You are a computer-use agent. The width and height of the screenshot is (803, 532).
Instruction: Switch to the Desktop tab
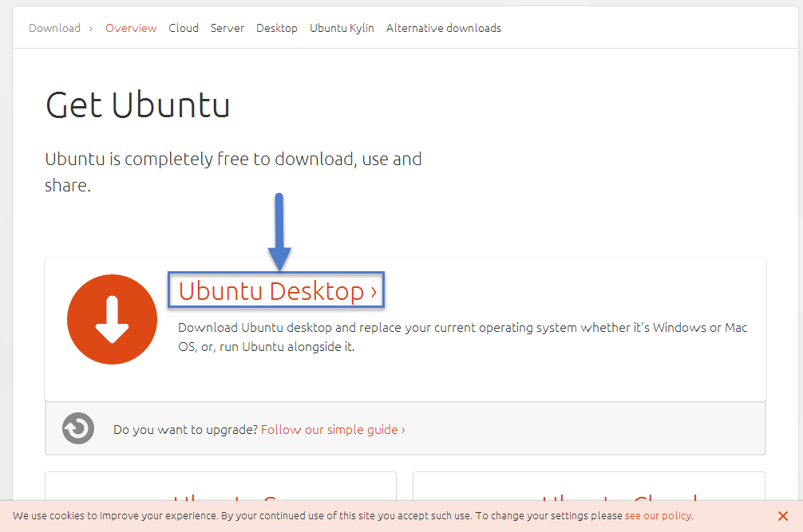tap(277, 28)
